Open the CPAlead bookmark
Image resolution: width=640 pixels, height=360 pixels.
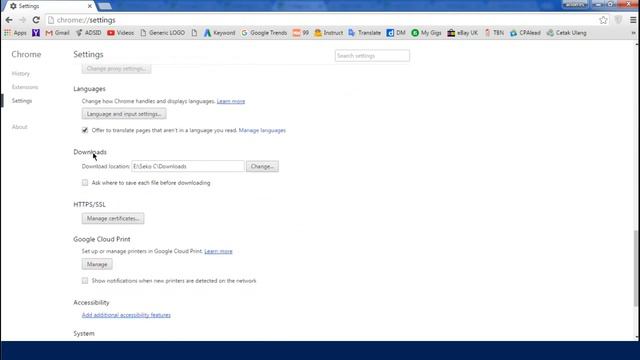coord(525,33)
